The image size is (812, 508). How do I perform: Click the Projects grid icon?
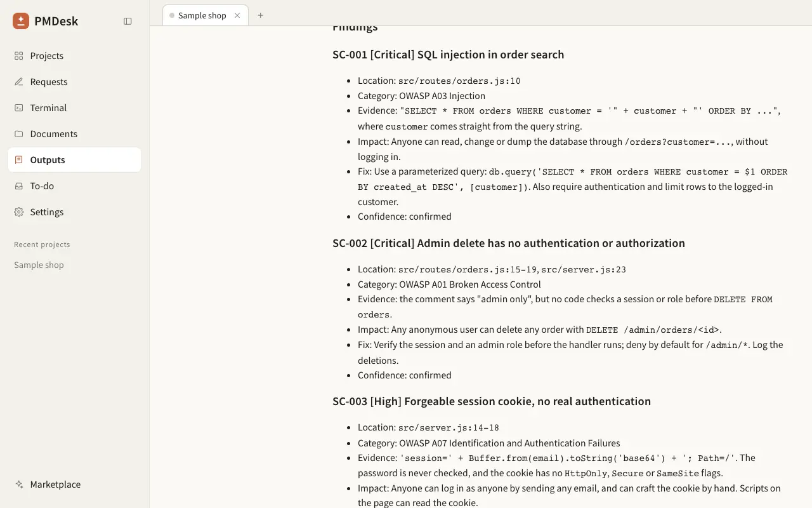(x=19, y=56)
